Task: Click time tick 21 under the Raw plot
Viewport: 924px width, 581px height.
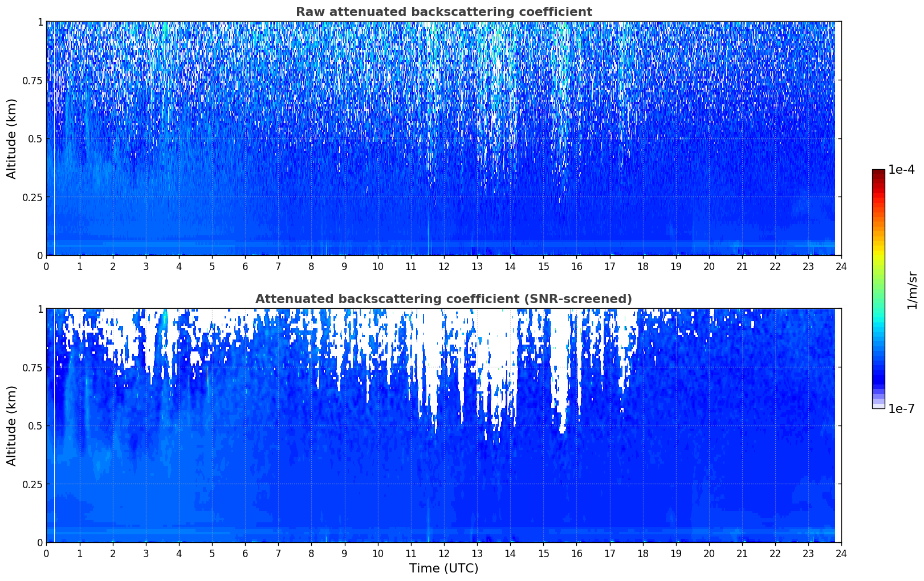Action: (x=742, y=266)
